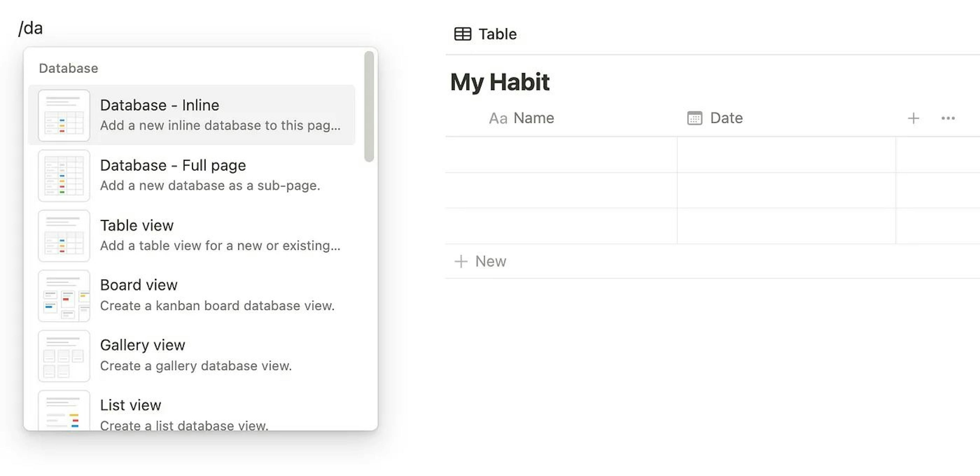Open the Name column header options
The image size is (980, 476).
point(533,118)
